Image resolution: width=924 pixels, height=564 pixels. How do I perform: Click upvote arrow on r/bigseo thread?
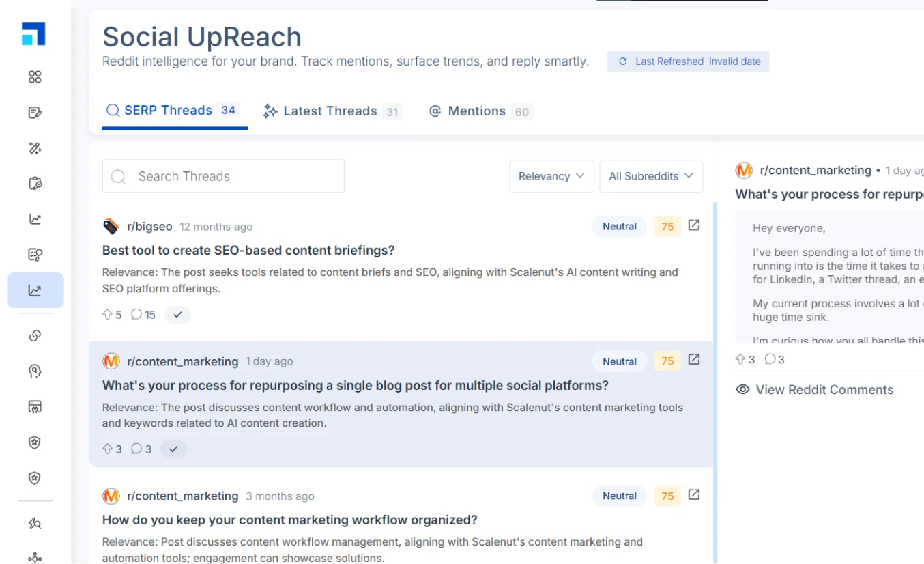[x=107, y=314]
